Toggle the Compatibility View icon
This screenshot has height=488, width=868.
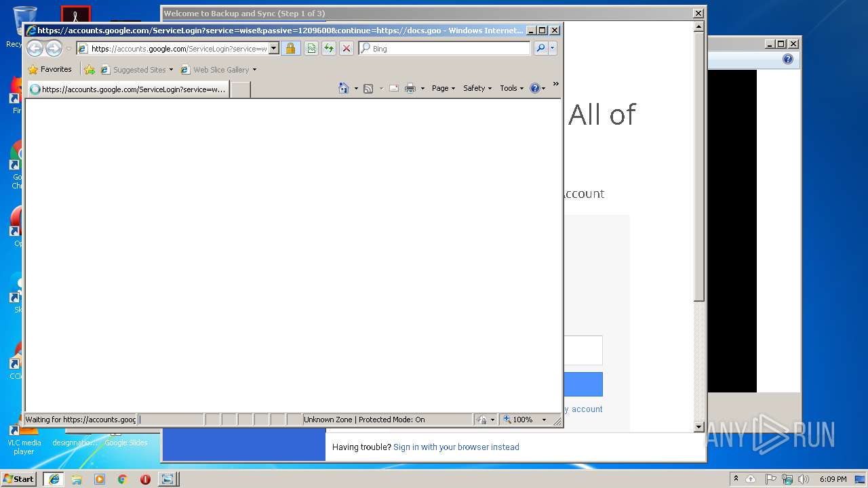pos(311,48)
